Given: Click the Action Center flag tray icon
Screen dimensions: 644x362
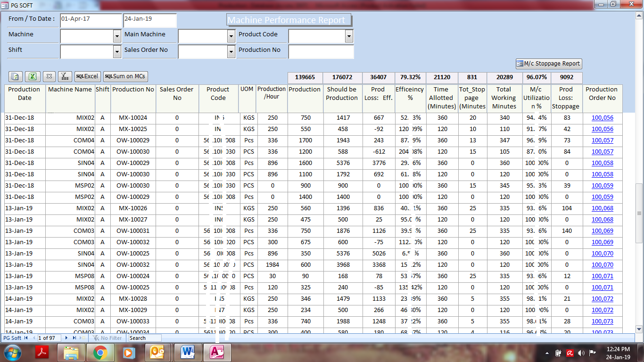Looking at the screenshot, I should click(593, 353).
